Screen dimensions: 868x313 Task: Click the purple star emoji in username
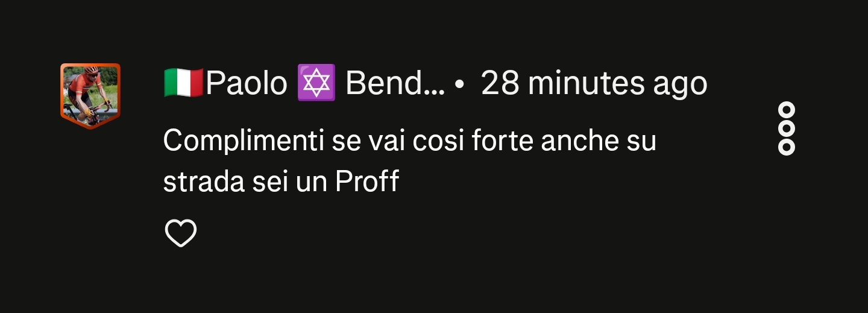tap(316, 84)
